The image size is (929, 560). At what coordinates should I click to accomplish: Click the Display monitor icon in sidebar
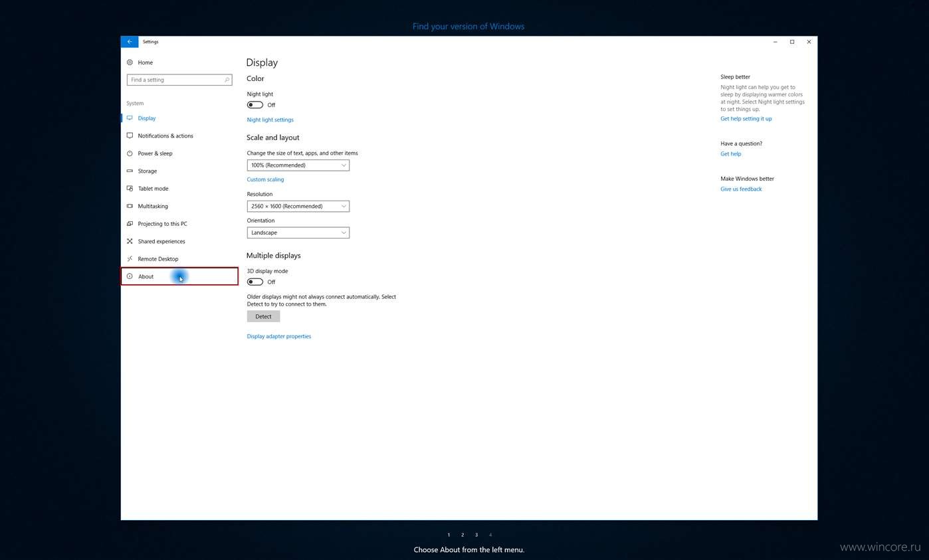130,118
